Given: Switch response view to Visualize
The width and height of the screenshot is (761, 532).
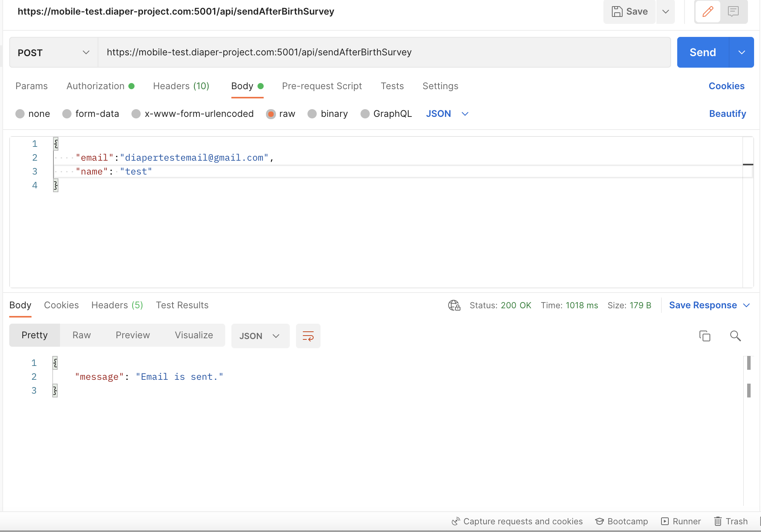Looking at the screenshot, I should 194,335.
